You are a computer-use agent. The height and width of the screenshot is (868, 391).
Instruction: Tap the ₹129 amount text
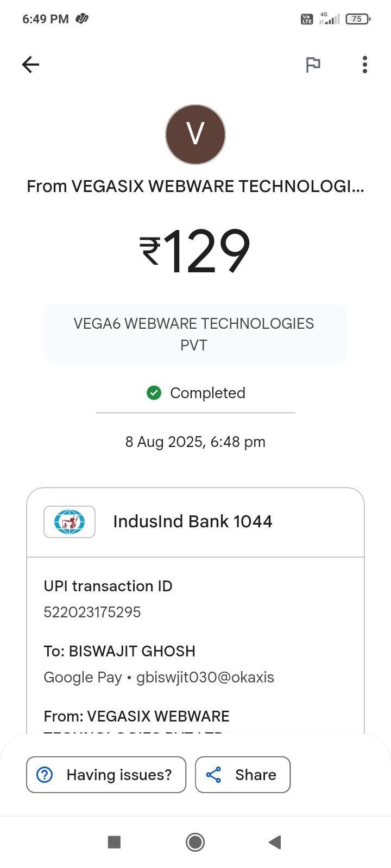(x=195, y=251)
